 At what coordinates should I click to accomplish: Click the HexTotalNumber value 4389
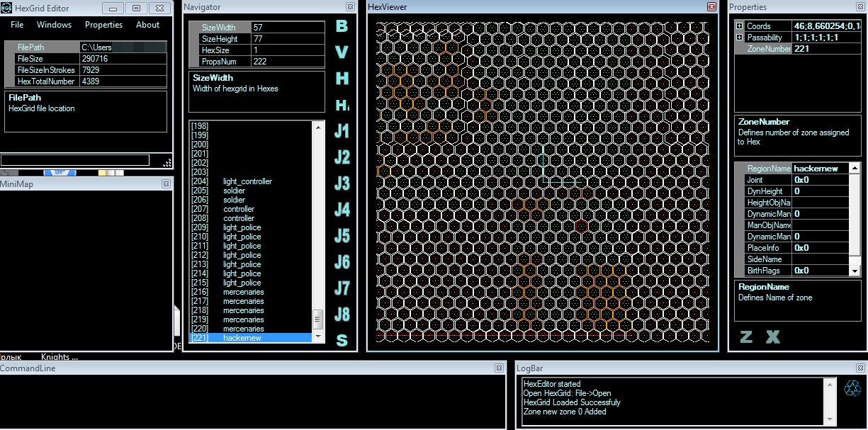point(123,81)
